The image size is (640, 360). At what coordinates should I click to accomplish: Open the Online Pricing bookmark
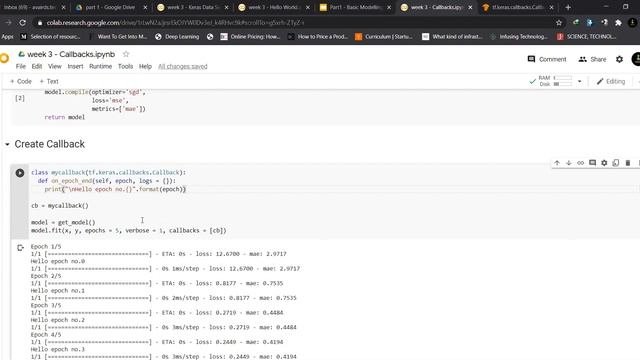tap(250, 37)
